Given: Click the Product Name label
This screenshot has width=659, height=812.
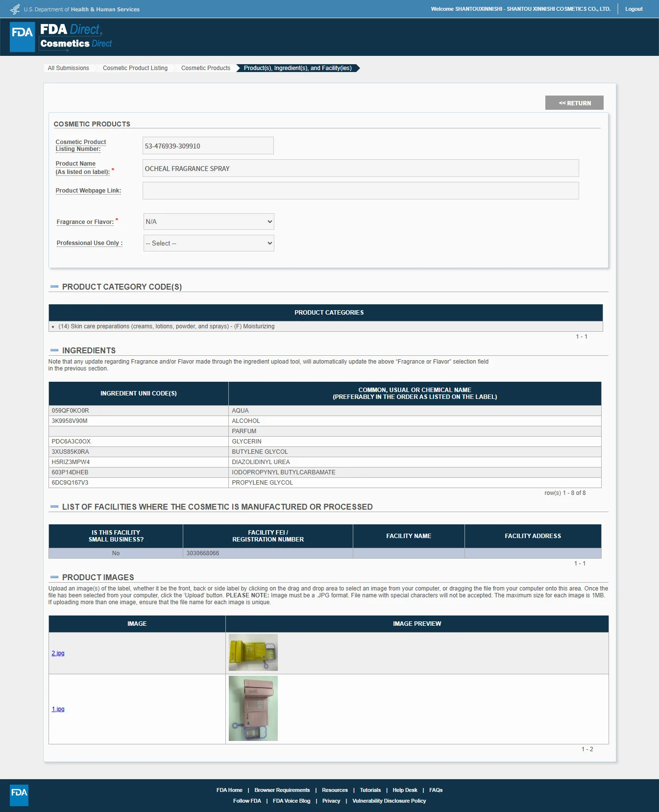Looking at the screenshot, I should click(82, 168).
